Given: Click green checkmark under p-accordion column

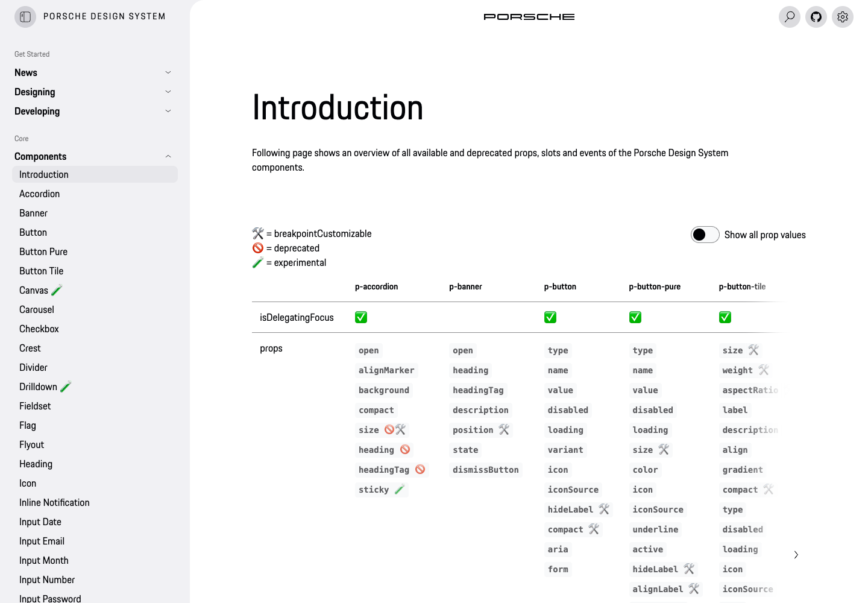Looking at the screenshot, I should tap(361, 317).
